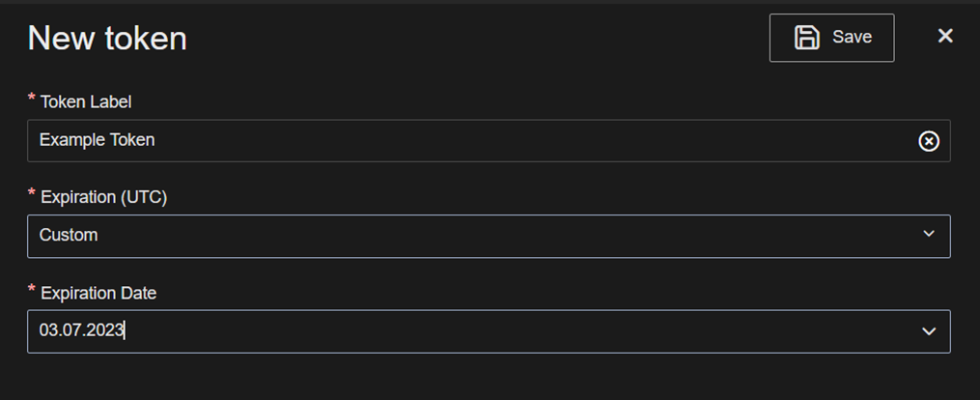Click the 03.07.2023 date text
This screenshot has width=980, height=400.
(81, 330)
